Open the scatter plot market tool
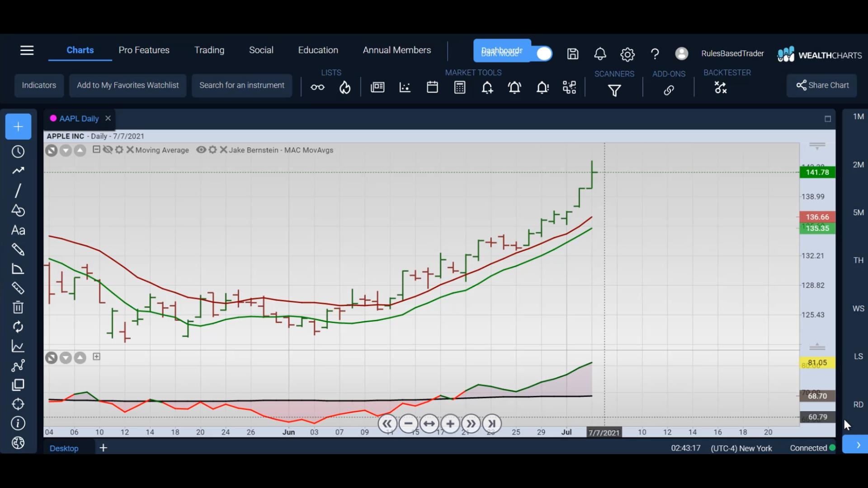The height and width of the screenshot is (488, 868). pyautogui.click(x=405, y=87)
